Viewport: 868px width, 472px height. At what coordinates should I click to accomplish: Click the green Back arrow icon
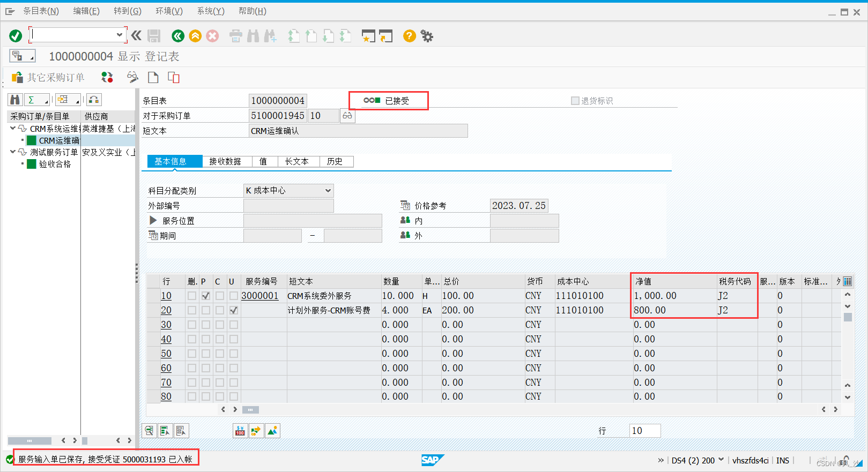point(178,36)
